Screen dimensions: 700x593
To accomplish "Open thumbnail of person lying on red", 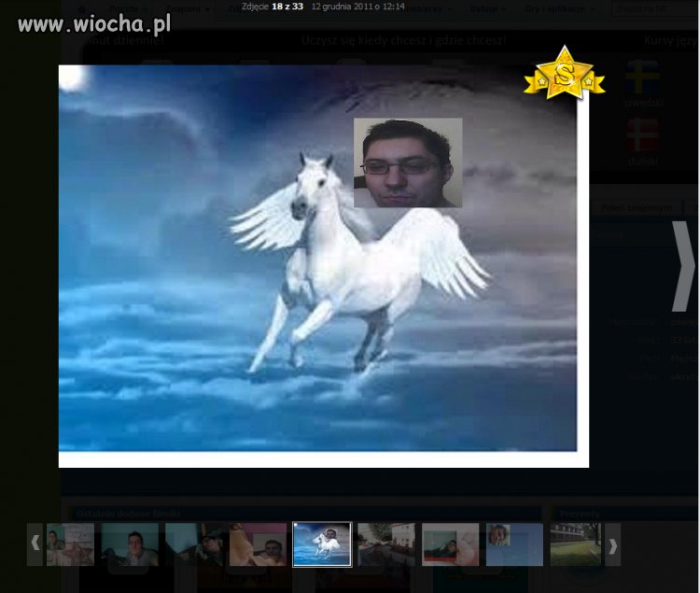I will point(451,544).
